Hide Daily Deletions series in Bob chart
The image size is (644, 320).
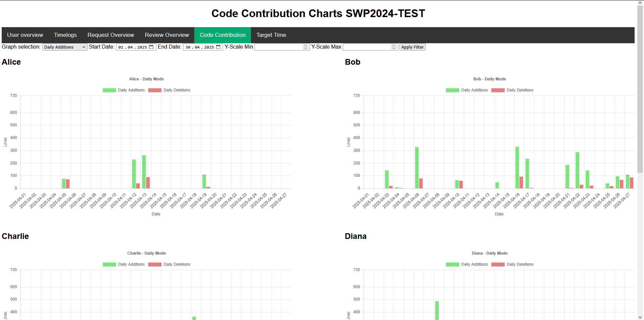click(512, 90)
